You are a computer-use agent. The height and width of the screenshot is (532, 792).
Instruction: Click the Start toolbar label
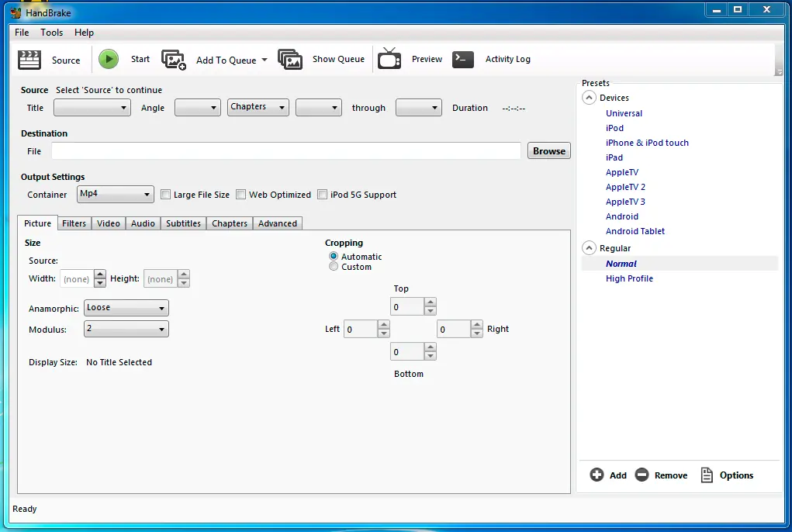click(140, 59)
